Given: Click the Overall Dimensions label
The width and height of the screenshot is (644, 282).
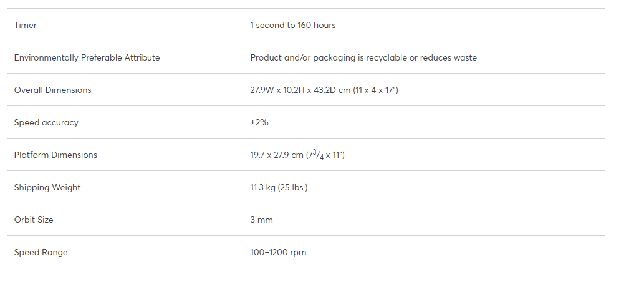Looking at the screenshot, I should [x=52, y=90].
